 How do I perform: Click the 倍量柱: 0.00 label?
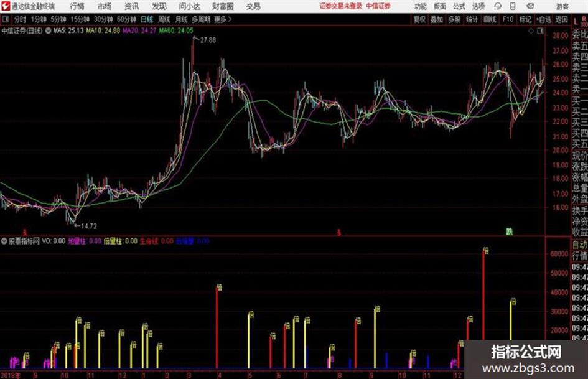120,241
